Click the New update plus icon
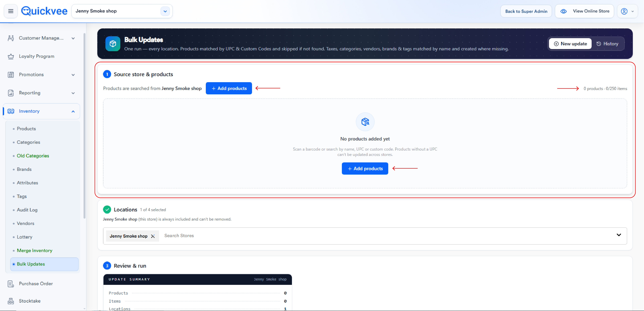Viewport: 644px width, 311px height. (556, 44)
